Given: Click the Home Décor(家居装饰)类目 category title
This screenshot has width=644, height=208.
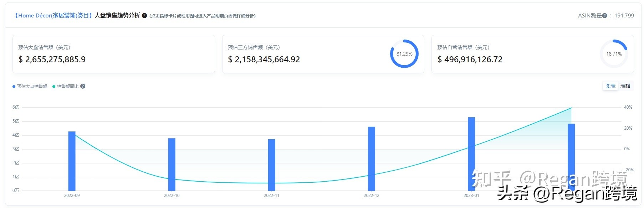Looking at the screenshot, I should pos(53,16).
